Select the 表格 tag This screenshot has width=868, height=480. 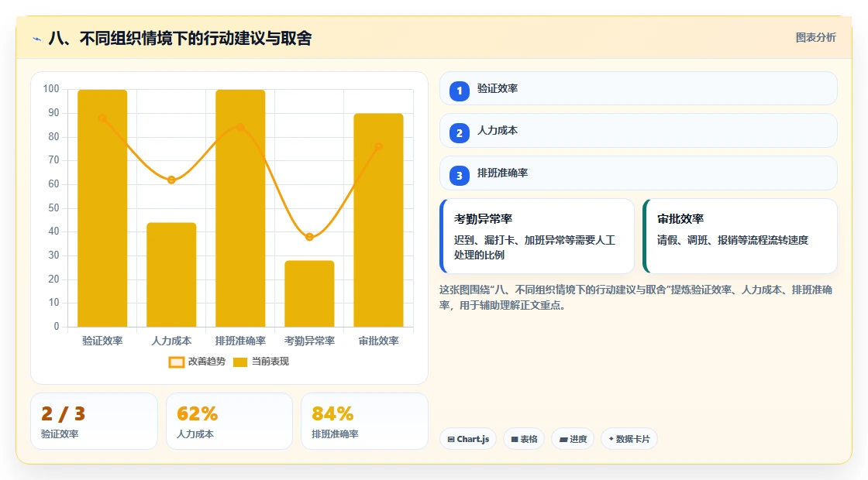524,439
